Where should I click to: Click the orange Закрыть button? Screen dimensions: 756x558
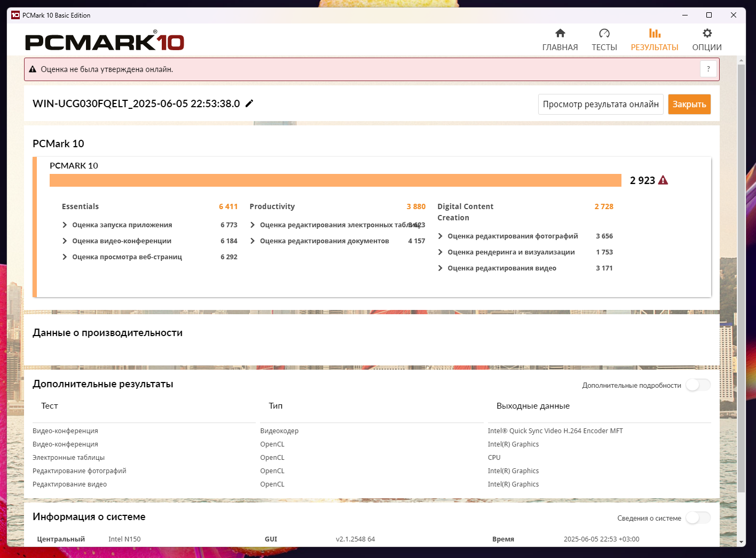[x=689, y=104]
